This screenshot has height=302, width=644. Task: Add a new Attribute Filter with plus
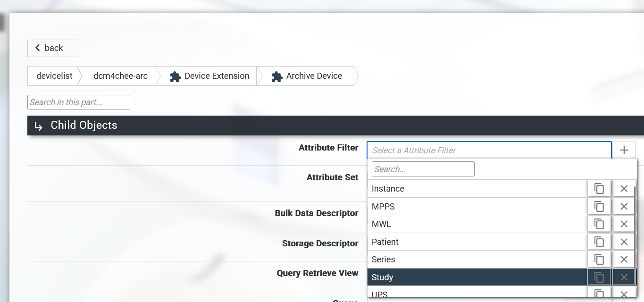pyautogui.click(x=624, y=151)
